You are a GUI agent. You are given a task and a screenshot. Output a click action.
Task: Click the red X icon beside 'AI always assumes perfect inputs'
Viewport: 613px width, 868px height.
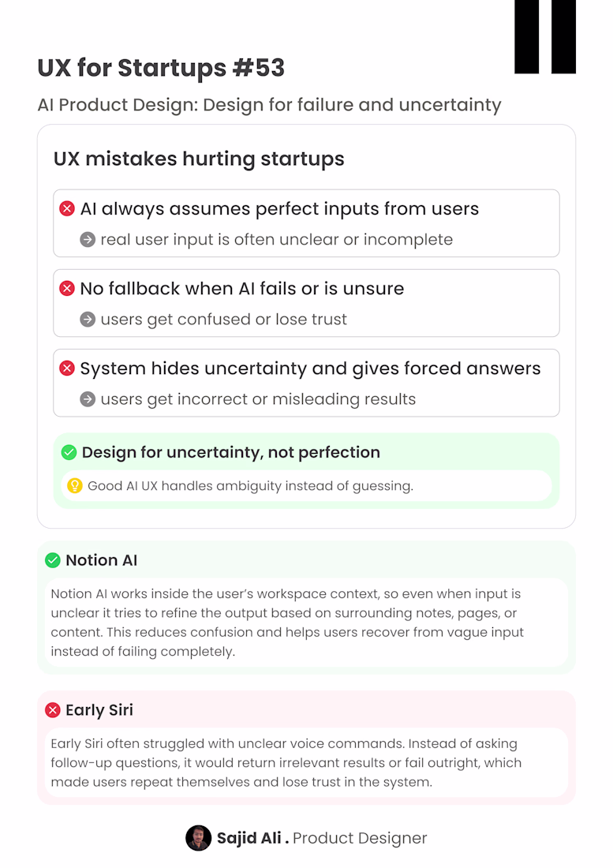pos(67,208)
